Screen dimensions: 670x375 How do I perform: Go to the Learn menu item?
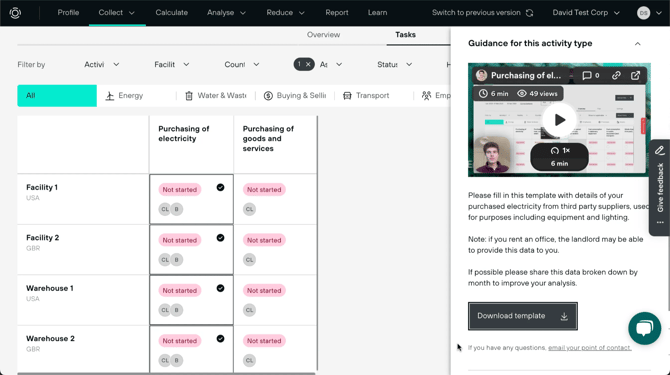[x=378, y=13]
